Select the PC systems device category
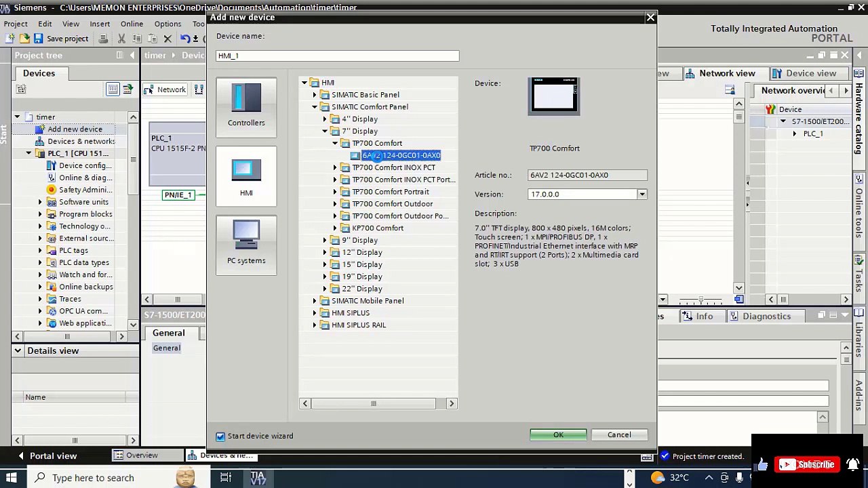 click(246, 245)
